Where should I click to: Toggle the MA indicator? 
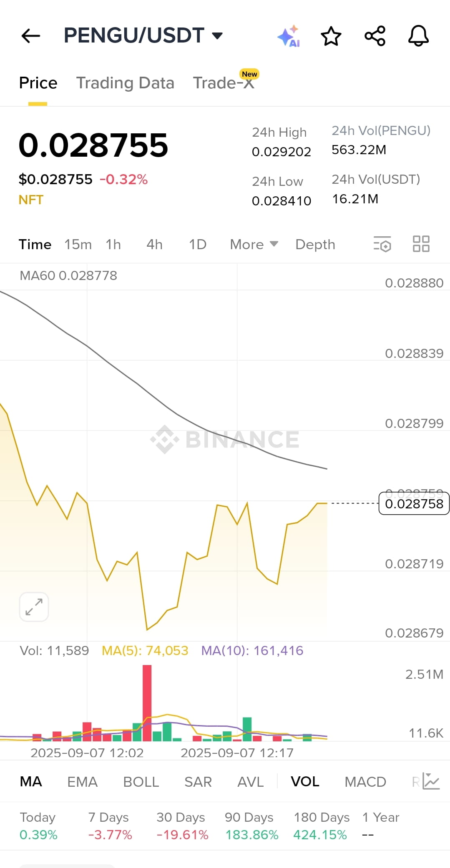click(31, 782)
